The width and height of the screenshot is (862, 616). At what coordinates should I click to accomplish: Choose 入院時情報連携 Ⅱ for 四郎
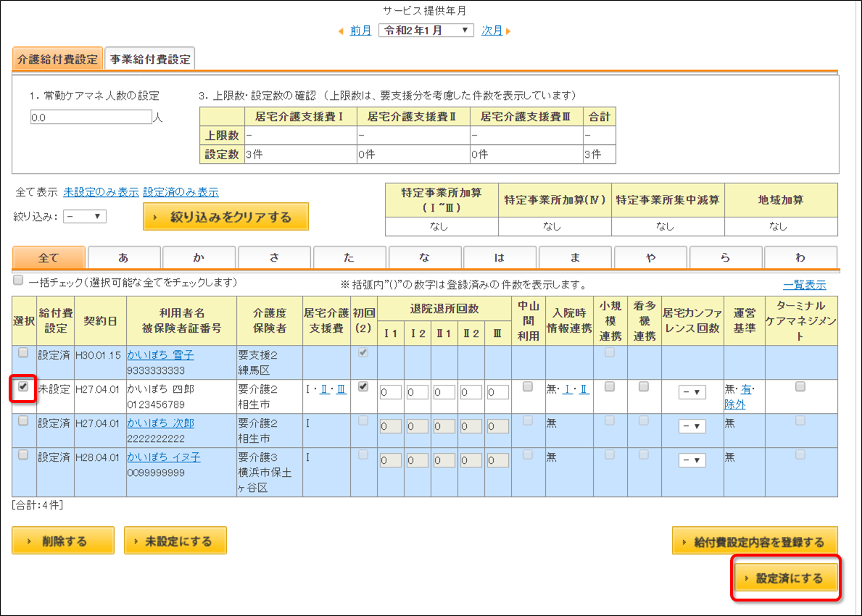[x=584, y=390]
